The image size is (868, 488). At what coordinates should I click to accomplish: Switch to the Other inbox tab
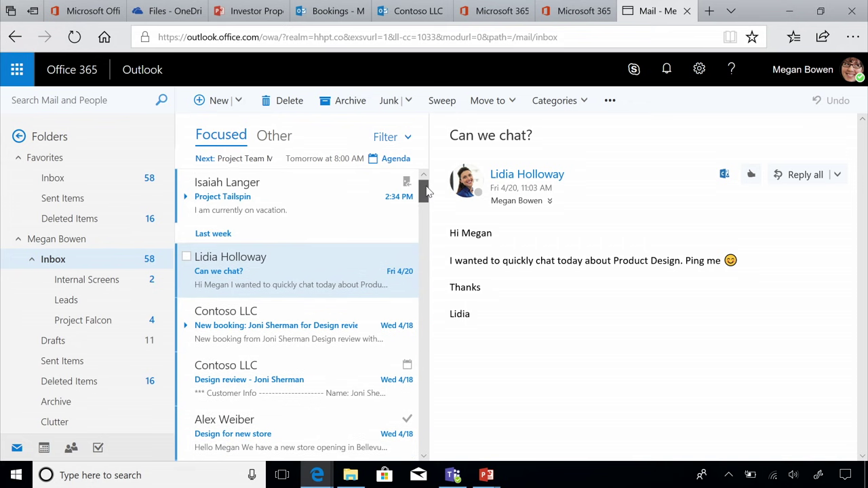click(x=274, y=136)
